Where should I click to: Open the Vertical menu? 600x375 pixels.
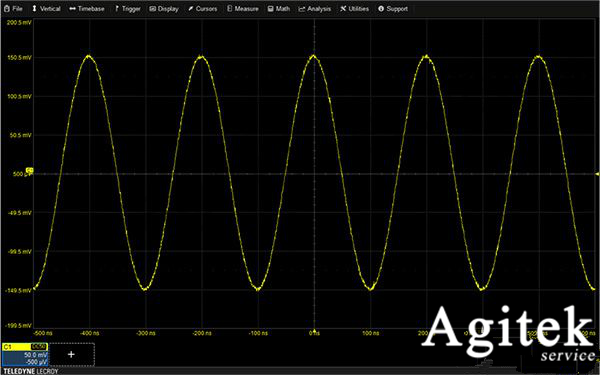tap(46, 8)
